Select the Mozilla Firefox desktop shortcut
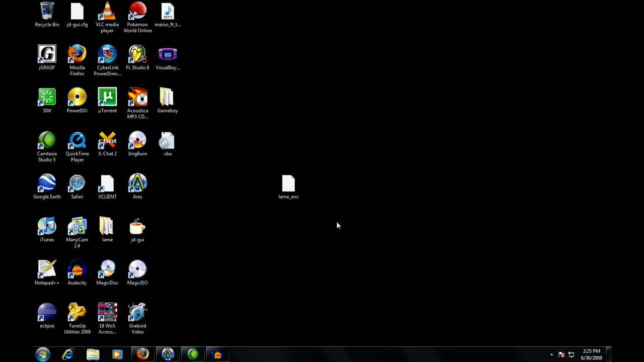644x362 pixels. [77, 61]
